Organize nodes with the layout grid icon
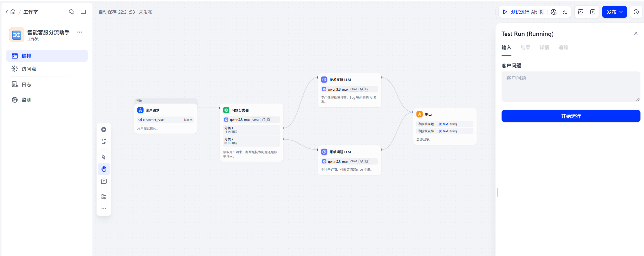Viewport: 644px width, 256px height. coord(104,197)
